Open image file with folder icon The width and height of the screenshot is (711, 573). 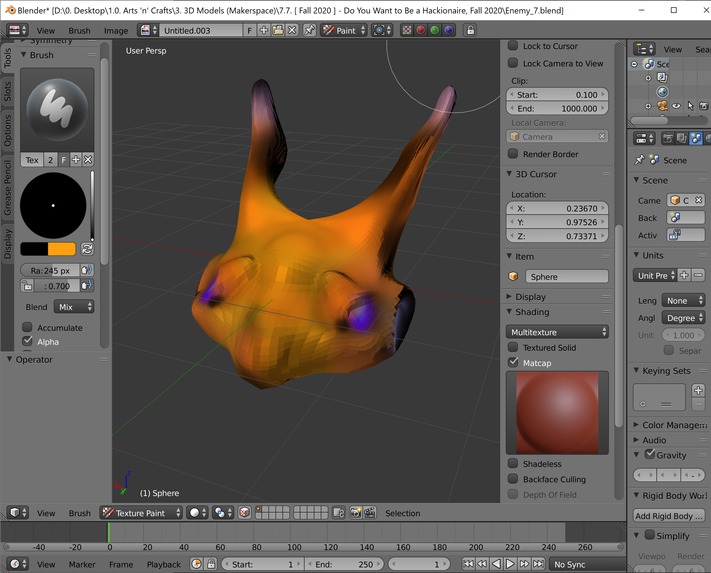pyautogui.click(x=278, y=30)
